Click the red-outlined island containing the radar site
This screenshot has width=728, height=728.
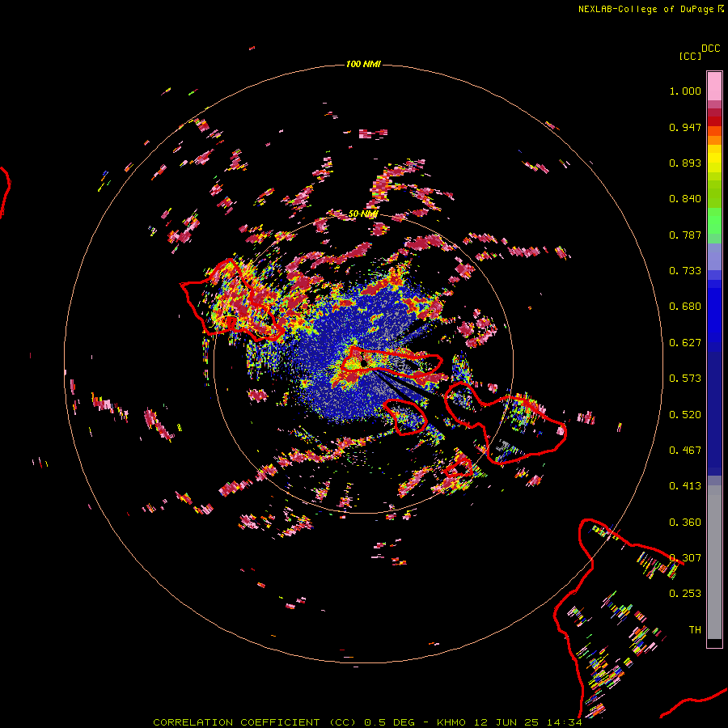392,363
